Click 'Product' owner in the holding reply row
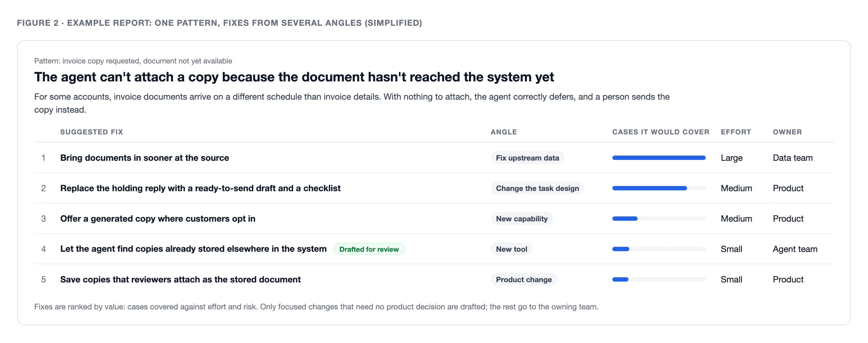 click(788, 188)
